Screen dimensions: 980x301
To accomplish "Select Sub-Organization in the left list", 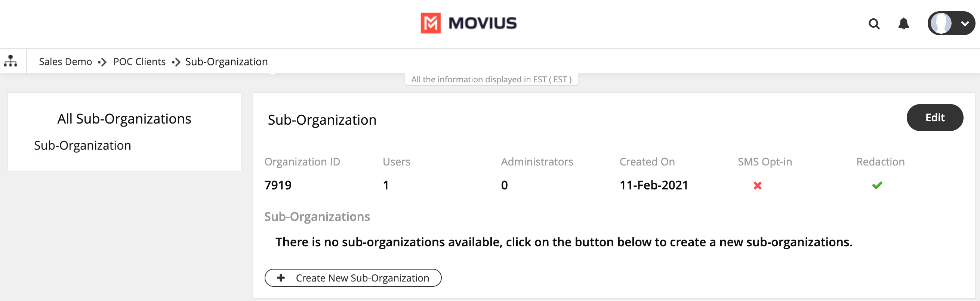I will [x=83, y=146].
